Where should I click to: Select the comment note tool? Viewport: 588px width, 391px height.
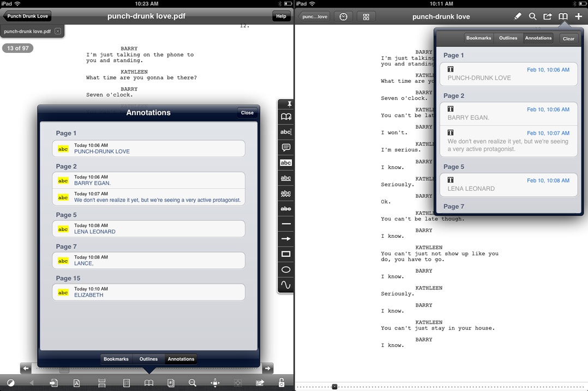pos(286,147)
